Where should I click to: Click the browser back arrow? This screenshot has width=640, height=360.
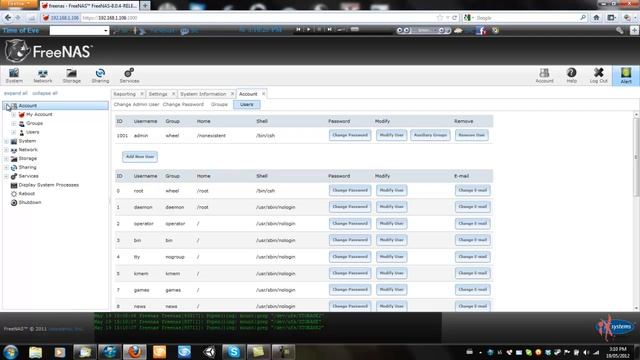[8, 18]
